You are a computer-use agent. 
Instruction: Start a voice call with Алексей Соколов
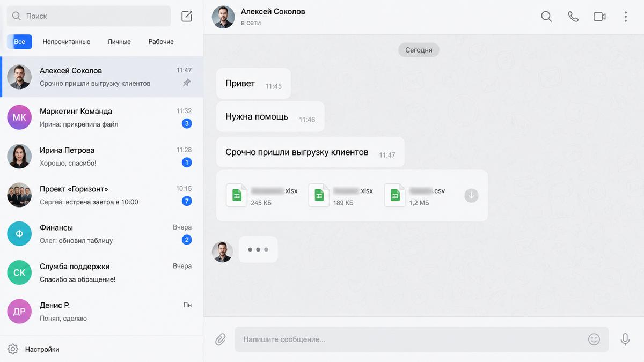pos(573,17)
